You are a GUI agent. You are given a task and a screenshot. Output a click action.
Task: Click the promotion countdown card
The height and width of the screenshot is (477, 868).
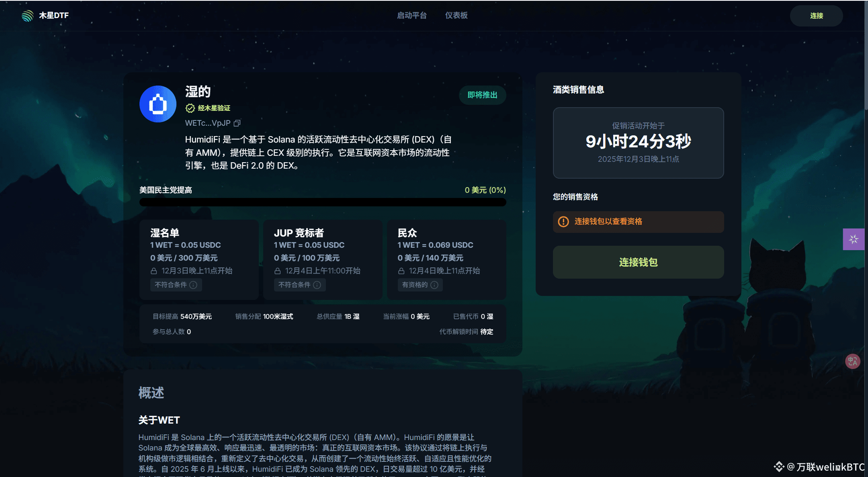click(x=638, y=143)
